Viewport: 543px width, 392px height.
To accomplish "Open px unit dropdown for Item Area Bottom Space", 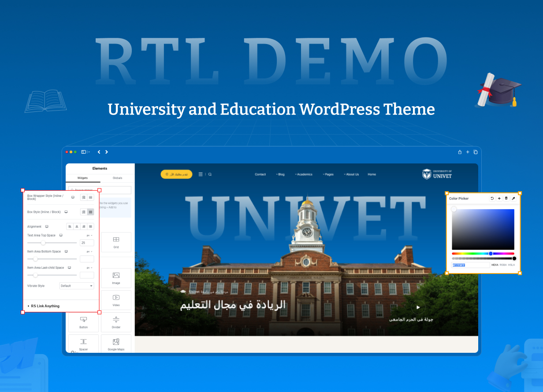I will pos(90,251).
